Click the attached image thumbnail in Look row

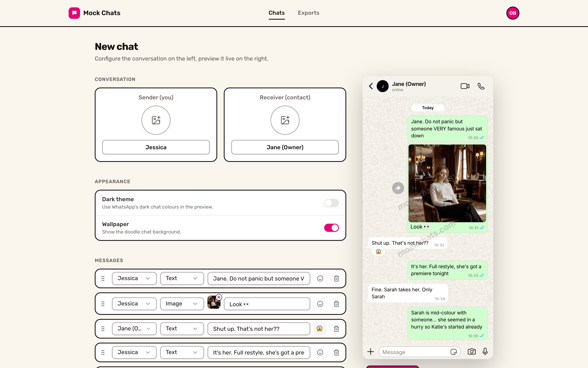pyautogui.click(x=214, y=302)
